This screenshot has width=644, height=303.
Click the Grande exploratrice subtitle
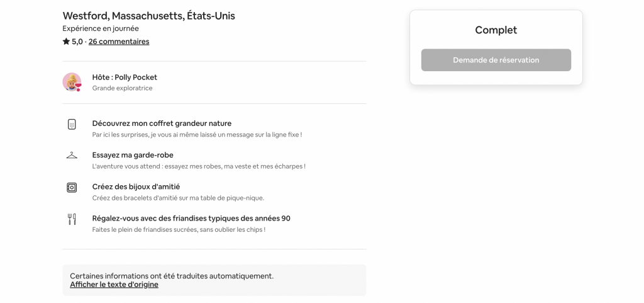[x=122, y=88]
